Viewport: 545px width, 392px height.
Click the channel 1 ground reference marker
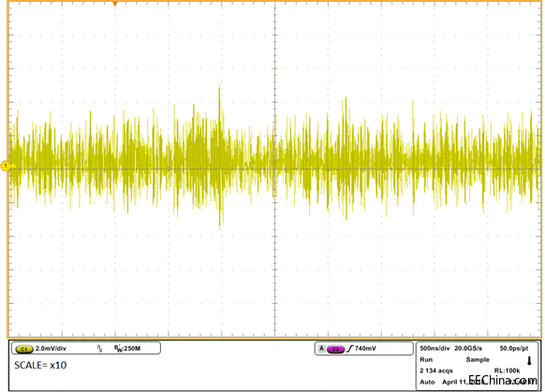tap(6, 167)
